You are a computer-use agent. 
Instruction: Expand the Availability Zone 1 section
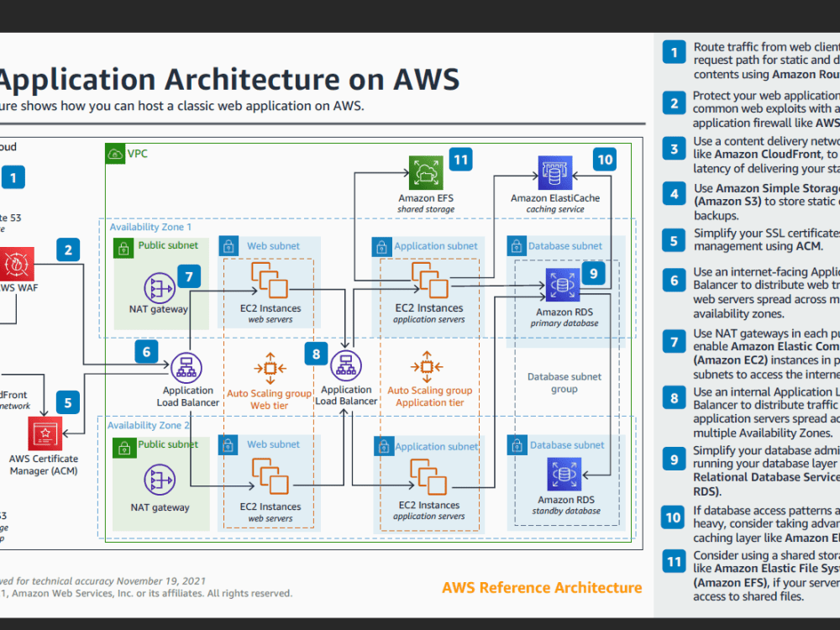(151, 227)
